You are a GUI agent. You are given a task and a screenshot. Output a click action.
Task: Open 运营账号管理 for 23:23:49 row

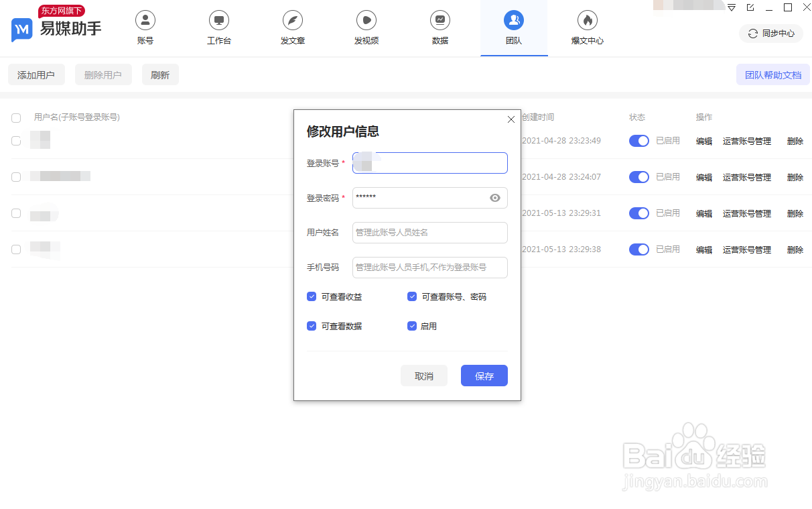click(x=747, y=142)
